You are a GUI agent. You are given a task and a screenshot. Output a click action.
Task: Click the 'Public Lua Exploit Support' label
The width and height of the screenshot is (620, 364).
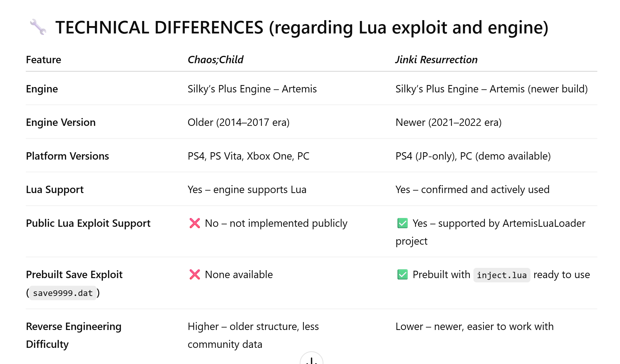[88, 223]
